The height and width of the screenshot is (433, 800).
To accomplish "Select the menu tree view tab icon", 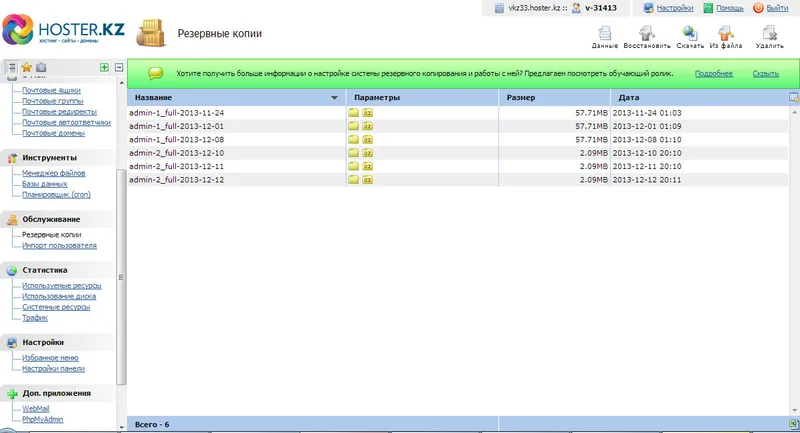I will (12, 67).
